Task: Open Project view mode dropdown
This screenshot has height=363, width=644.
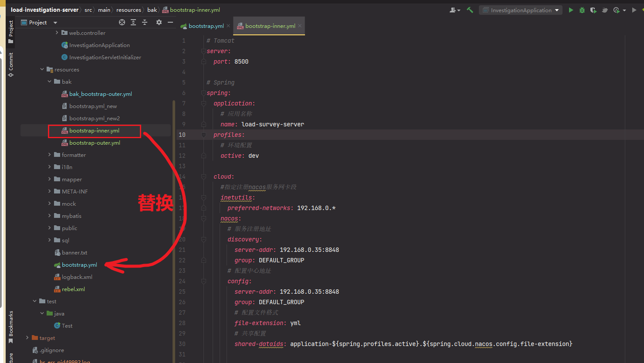Action: point(55,23)
